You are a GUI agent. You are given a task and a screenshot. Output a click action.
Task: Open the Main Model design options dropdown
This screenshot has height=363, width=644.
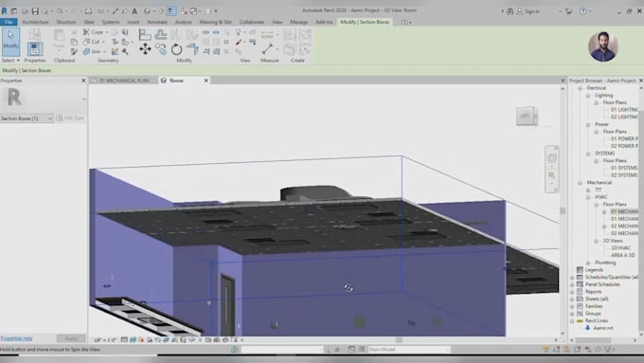tap(409, 350)
